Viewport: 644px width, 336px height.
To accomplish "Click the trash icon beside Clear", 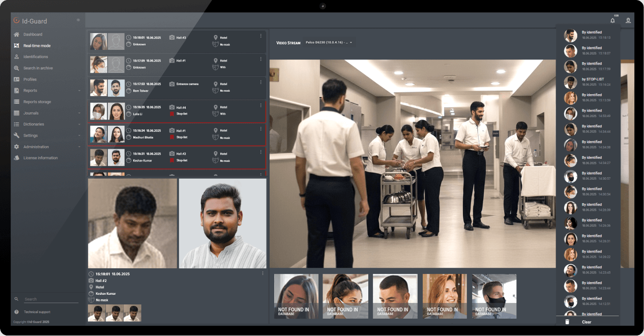I will click(567, 322).
